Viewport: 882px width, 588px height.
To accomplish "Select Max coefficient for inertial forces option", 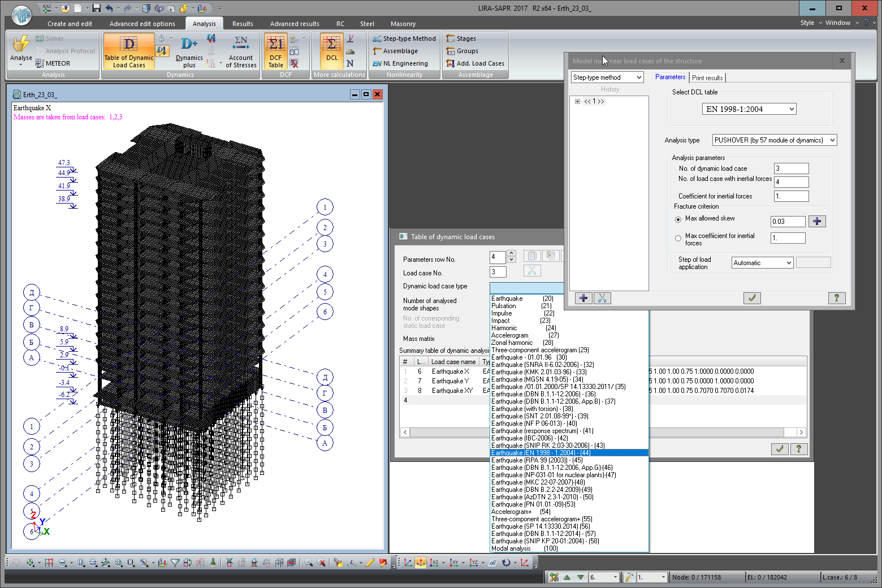I will coord(678,239).
